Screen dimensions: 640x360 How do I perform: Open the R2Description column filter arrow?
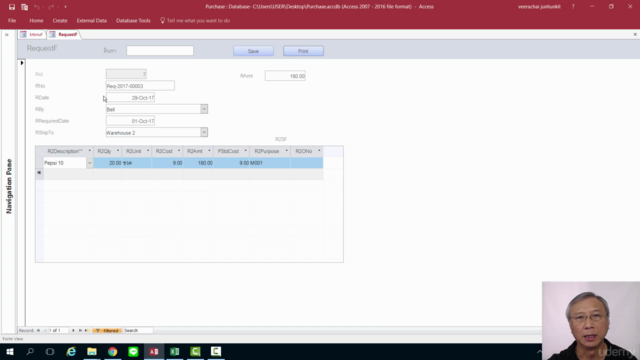(x=89, y=151)
